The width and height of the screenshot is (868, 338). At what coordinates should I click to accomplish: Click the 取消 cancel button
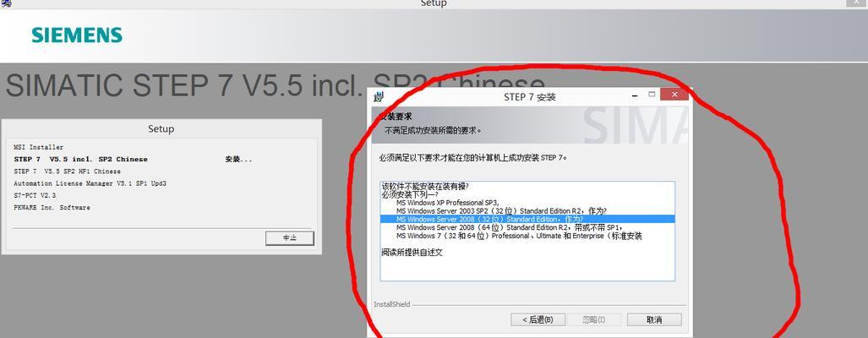[x=654, y=319]
